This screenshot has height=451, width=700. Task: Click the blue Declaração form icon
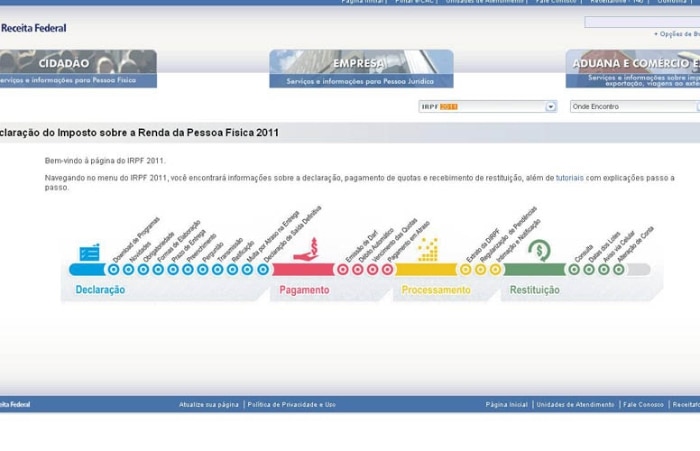(89, 252)
